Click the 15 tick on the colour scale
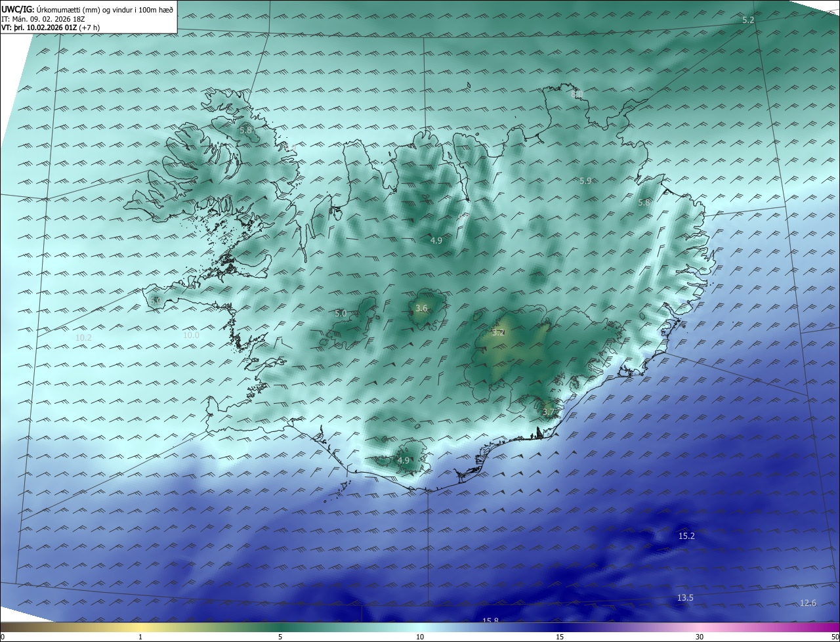This screenshot has width=840, height=642. tap(560, 637)
